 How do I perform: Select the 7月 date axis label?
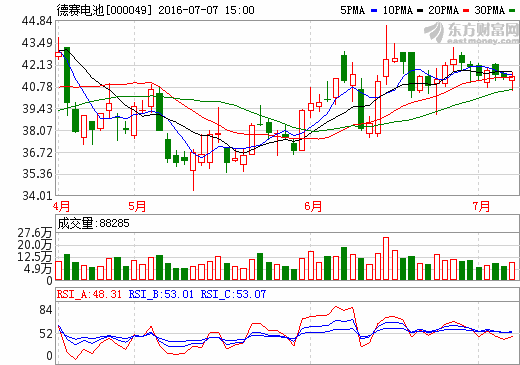click(x=481, y=207)
